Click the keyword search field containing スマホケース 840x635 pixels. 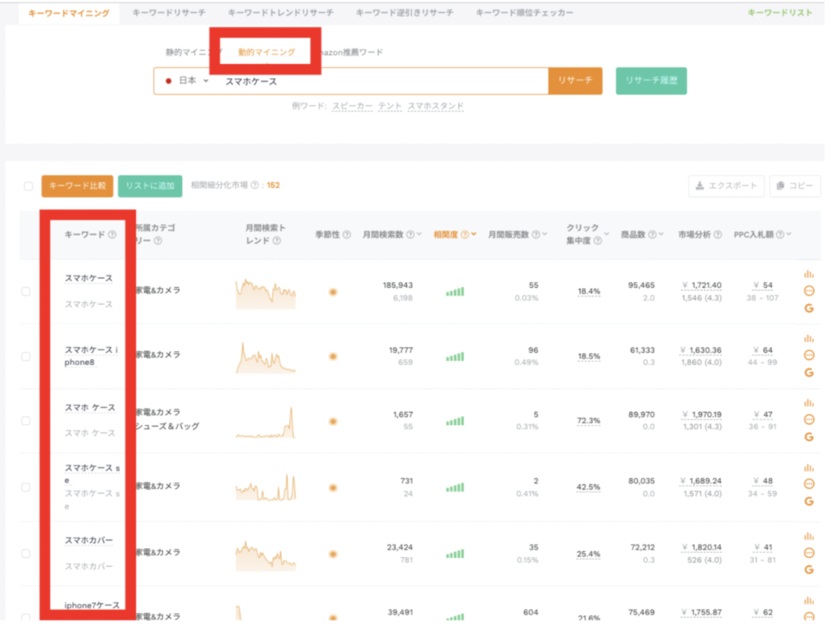[377, 81]
